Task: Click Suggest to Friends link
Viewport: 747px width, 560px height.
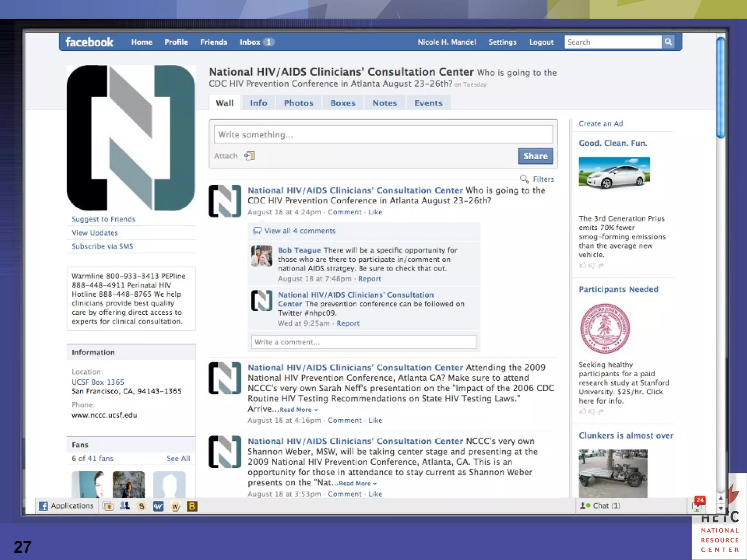Action: coord(103,219)
